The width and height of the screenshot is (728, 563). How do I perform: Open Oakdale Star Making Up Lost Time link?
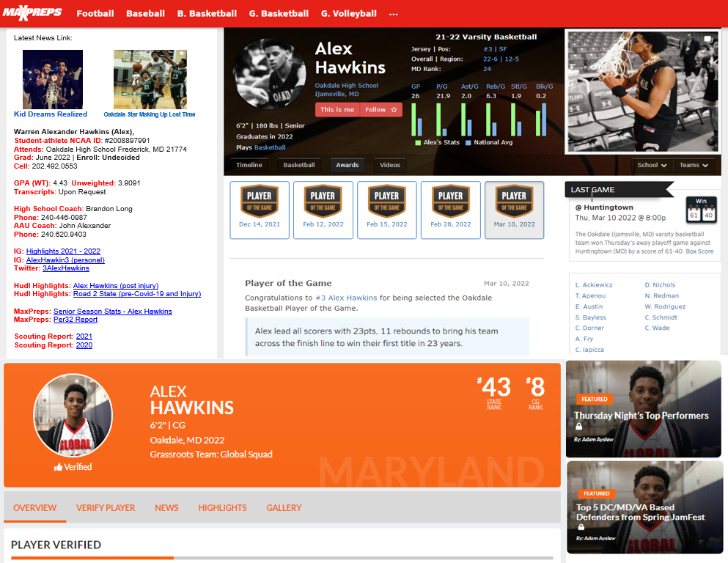(150, 114)
